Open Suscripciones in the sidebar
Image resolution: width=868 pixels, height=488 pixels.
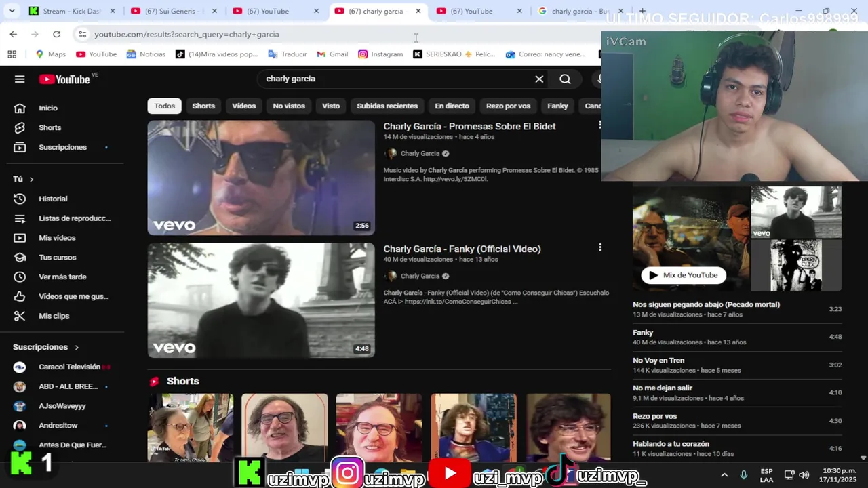click(x=62, y=147)
